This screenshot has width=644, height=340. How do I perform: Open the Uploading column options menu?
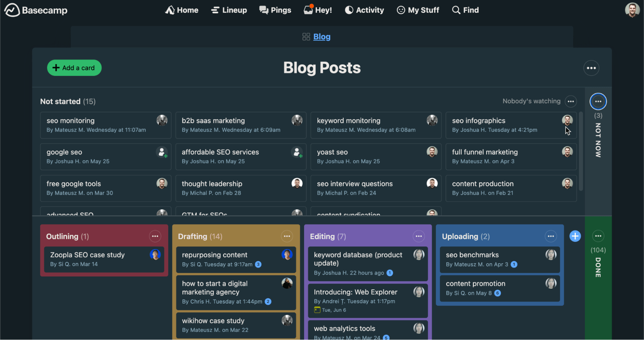(551, 236)
